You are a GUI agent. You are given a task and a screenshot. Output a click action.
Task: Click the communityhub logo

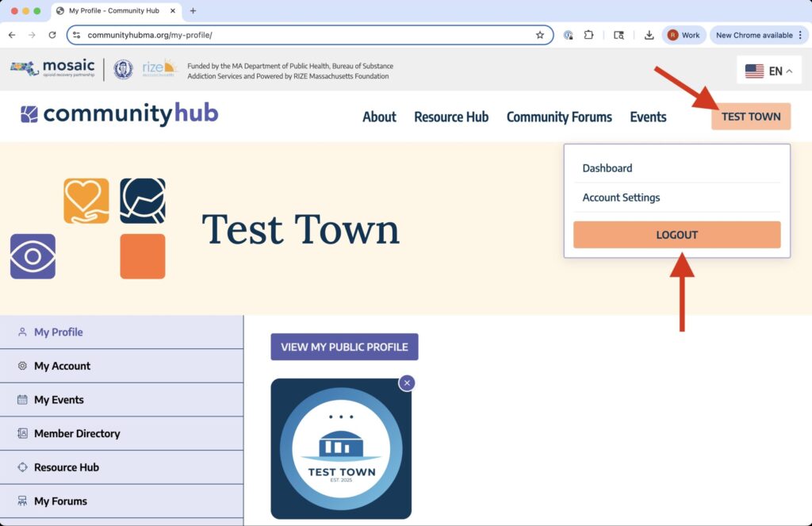[119, 114]
